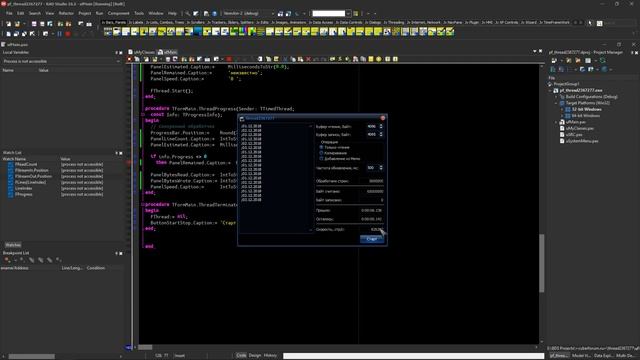Click the Open file folder icon

pyautogui.click(x=17, y=24)
